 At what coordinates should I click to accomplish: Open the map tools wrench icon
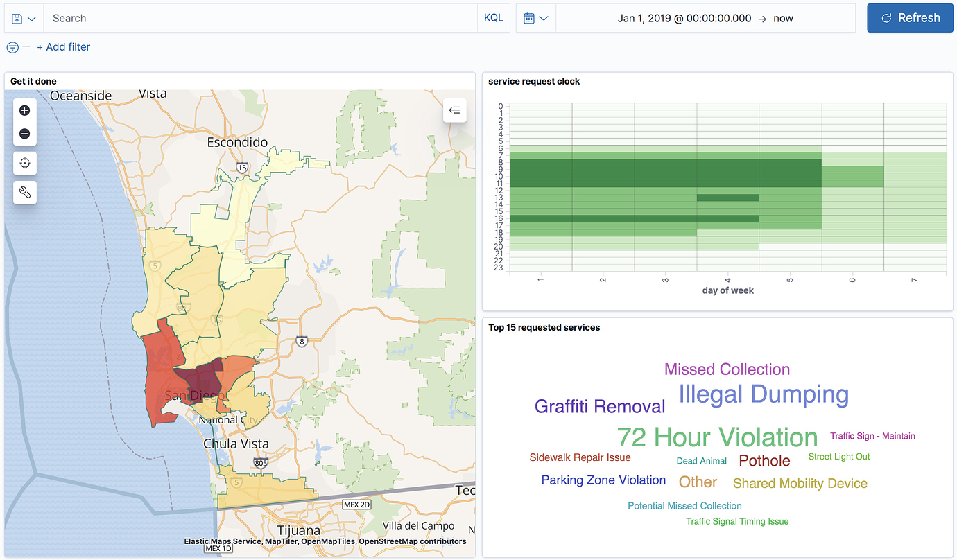coord(24,192)
